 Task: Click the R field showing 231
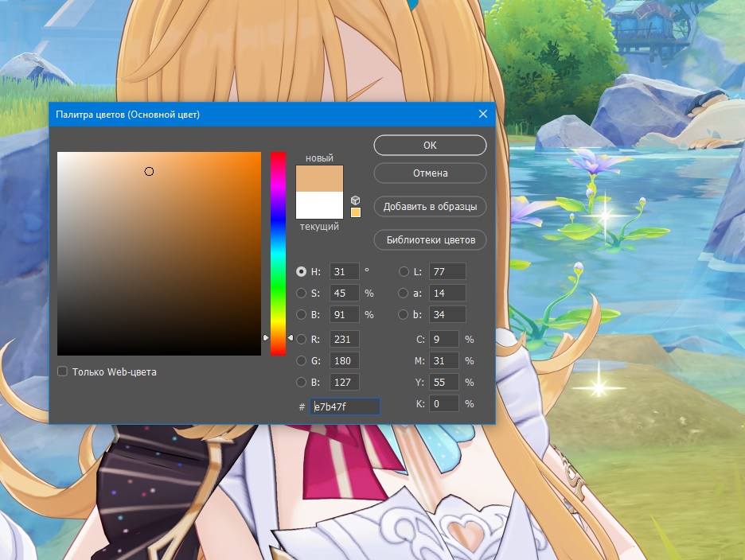pyautogui.click(x=345, y=339)
